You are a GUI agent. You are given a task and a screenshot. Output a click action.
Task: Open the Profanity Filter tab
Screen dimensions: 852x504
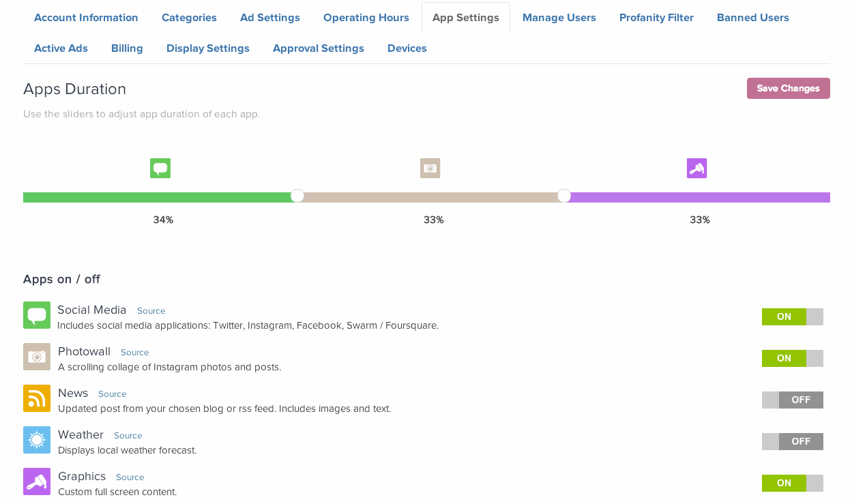click(x=656, y=17)
